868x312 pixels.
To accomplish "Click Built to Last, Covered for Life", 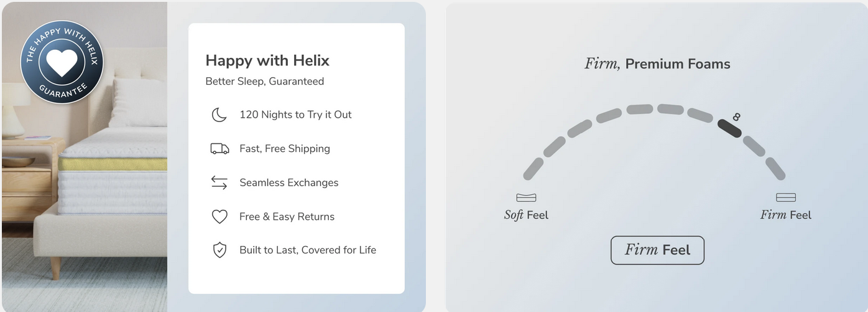I will point(308,250).
